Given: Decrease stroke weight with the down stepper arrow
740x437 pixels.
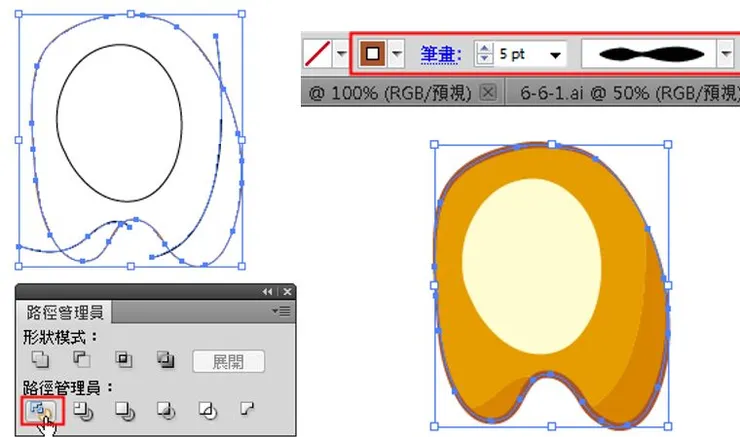Looking at the screenshot, I should pyautogui.click(x=484, y=59).
